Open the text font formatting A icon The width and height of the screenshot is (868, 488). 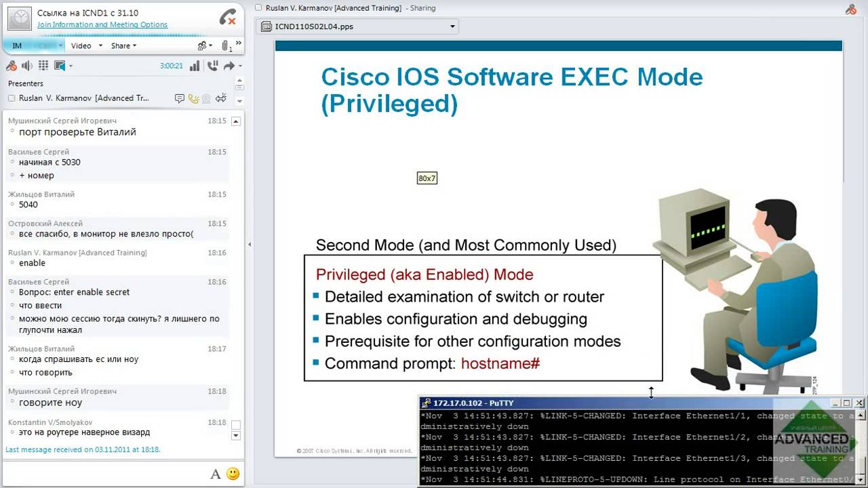click(x=216, y=474)
